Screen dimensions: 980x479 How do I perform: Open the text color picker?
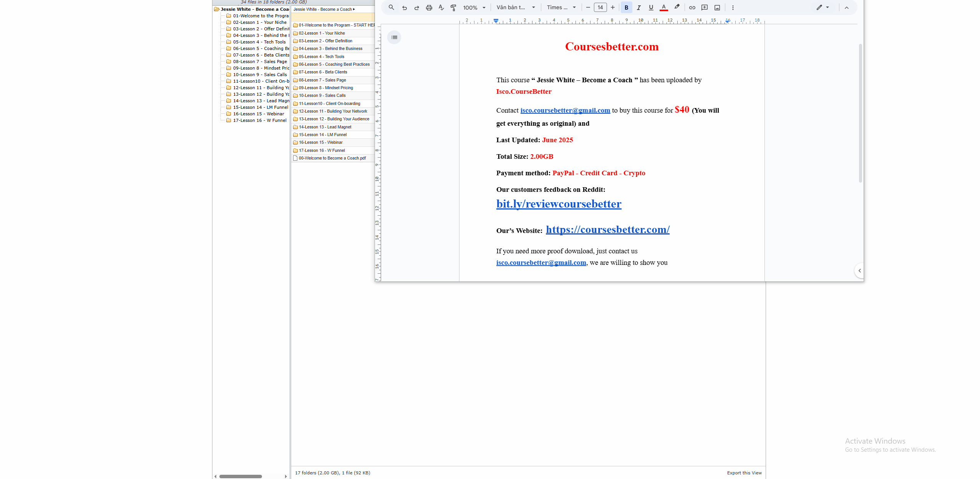click(663, 8)
